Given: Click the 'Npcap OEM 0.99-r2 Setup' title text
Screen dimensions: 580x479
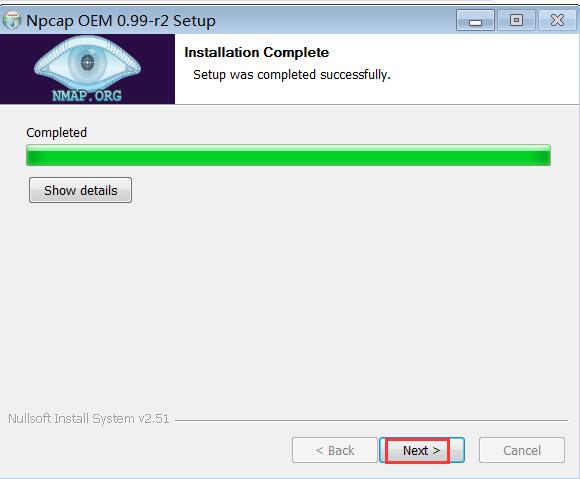Looking at the screenshot, I should [121, 21].
